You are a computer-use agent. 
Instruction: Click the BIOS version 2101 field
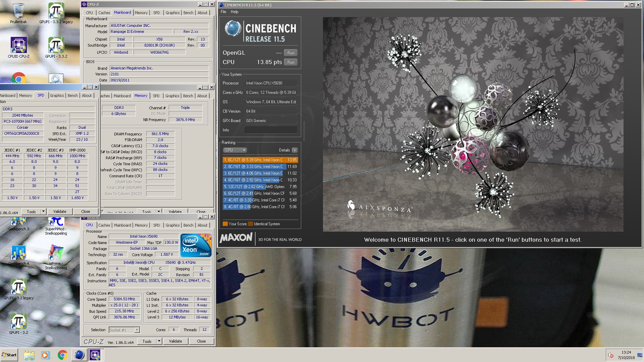tap(159, 74)
